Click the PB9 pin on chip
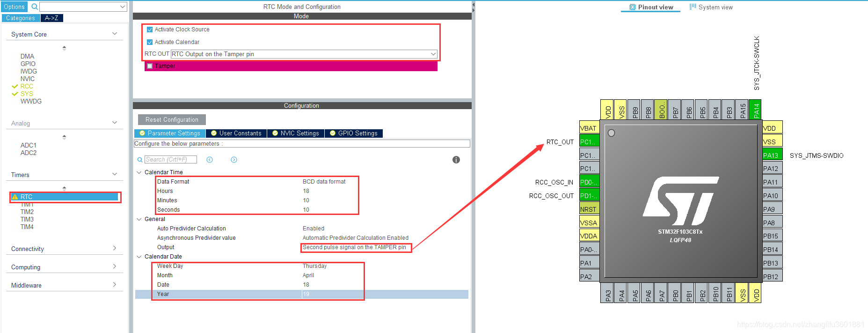868x333 pixels. click(x=634, y=110)
